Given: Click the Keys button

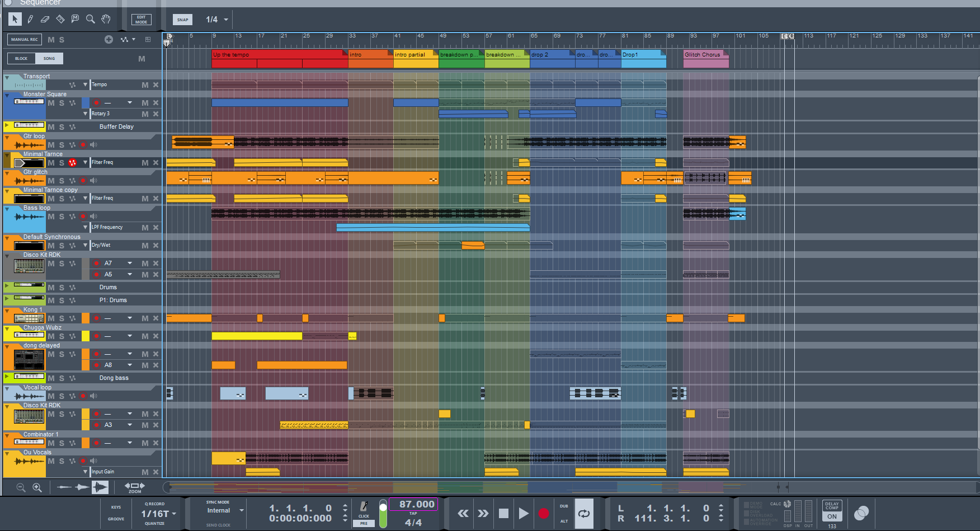Looking at the screenshot, I should point(116,507).
